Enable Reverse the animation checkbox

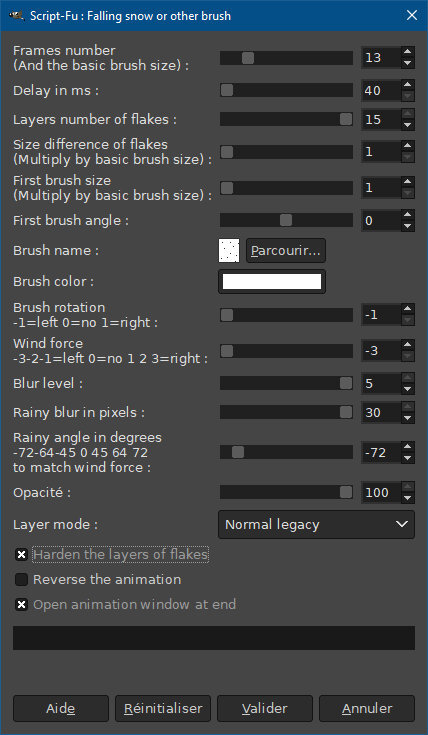pyautogui.click(x=21, y=580)
